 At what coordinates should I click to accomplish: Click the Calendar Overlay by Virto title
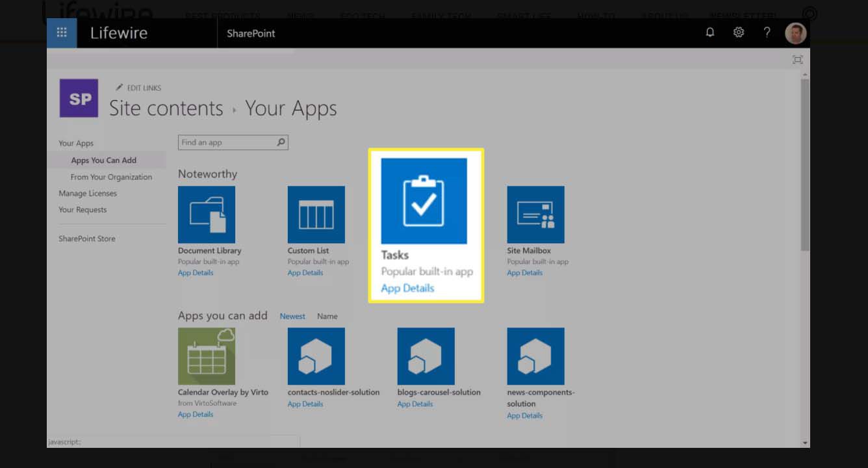pos(223,393)
